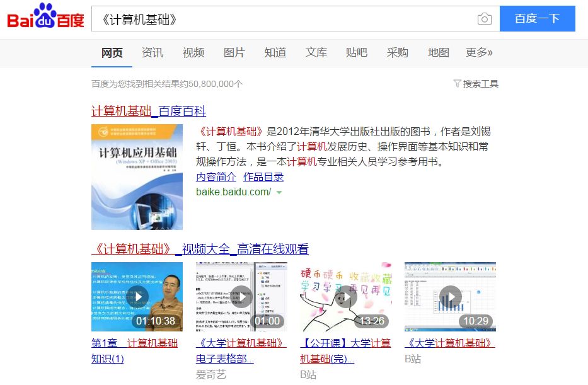Expand dropdown arrow next to baike.baidu.com
Viewport: 588px width, 385px height.
coord(279,192)
